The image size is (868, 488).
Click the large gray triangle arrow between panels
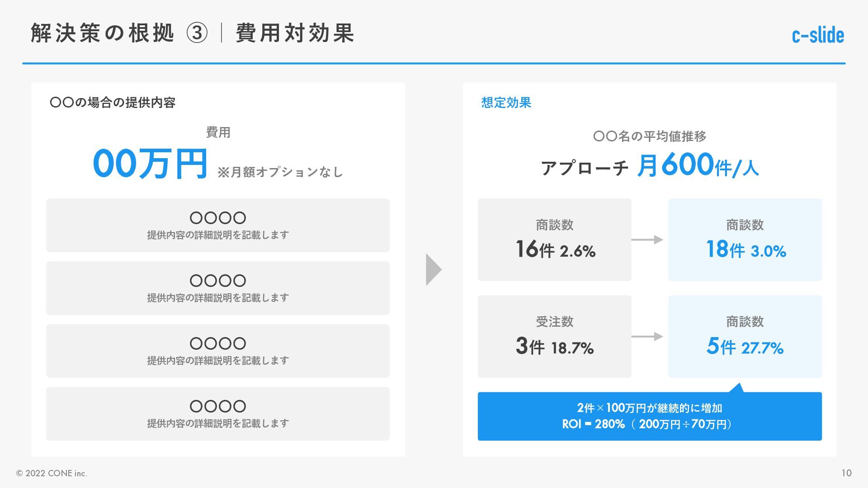pyautogui.click(x=434, y=270)
